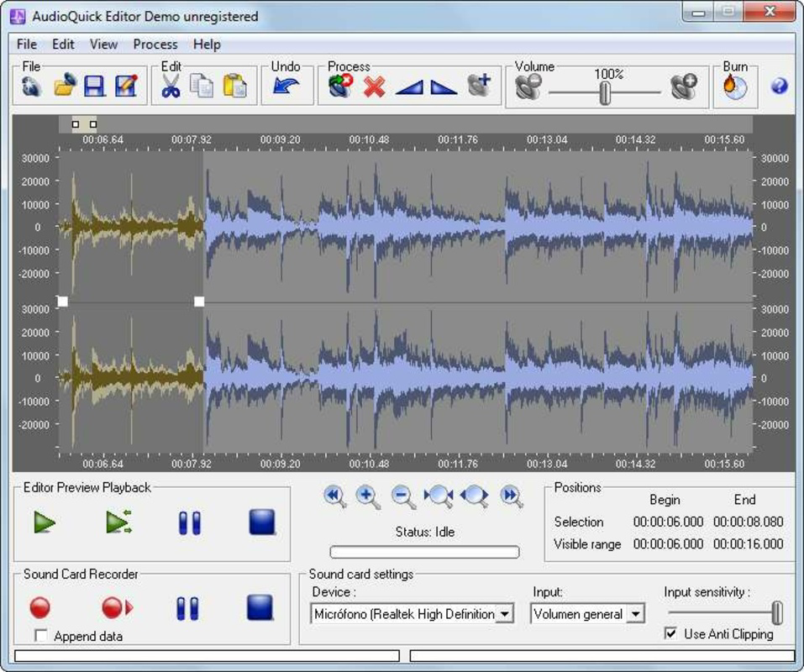
Task: Open the Help menu
Action: tap(207, 45)
